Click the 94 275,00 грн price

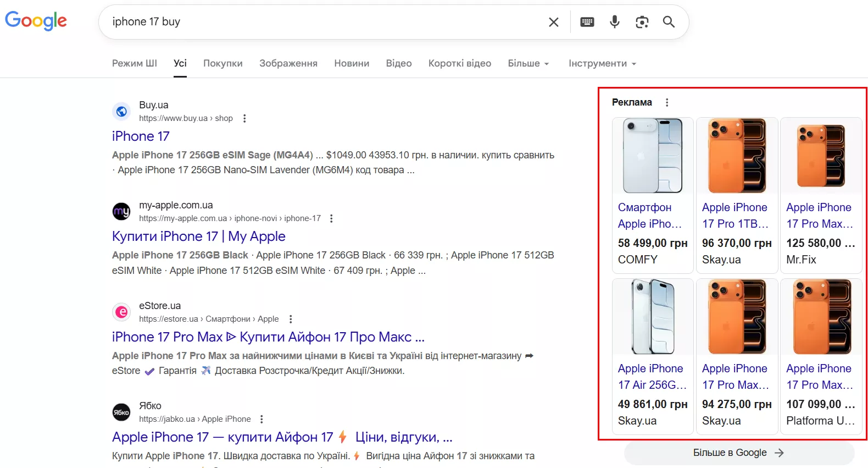737,404
